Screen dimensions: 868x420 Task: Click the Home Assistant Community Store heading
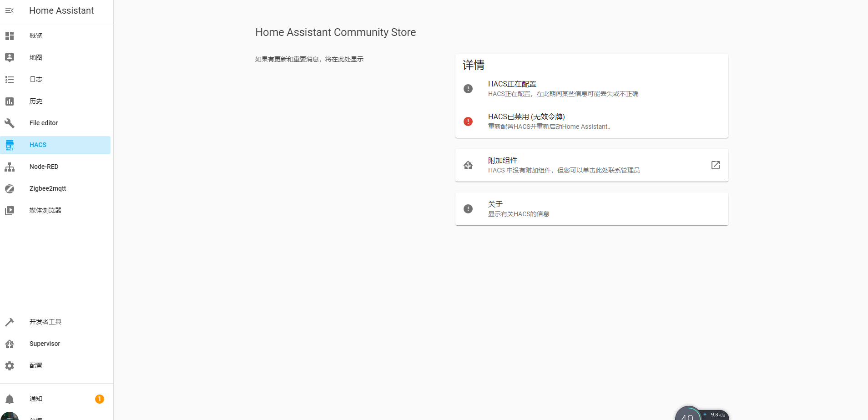pos(336,32)
